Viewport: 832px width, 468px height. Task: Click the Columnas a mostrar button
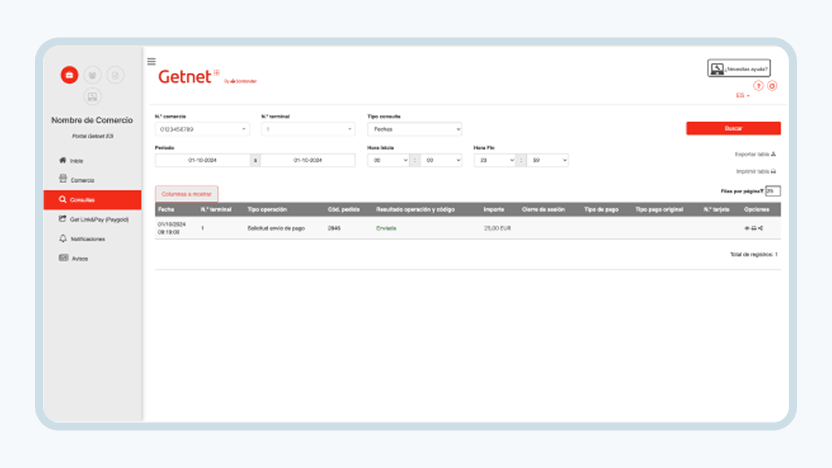186,194
